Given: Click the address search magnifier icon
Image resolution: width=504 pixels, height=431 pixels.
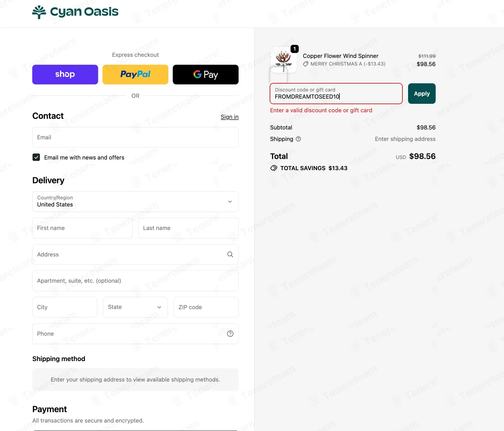Looking at the screenshot, I should click(230, 254).
